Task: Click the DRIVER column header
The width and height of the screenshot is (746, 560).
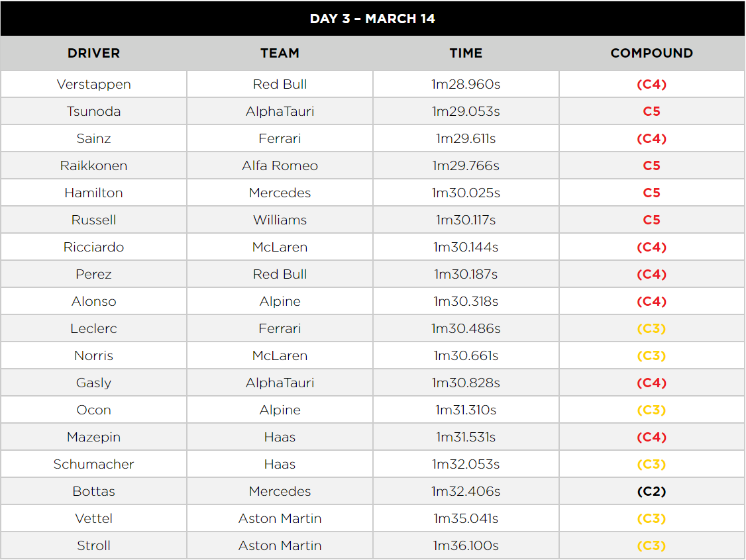Action: tap(93, 53)
